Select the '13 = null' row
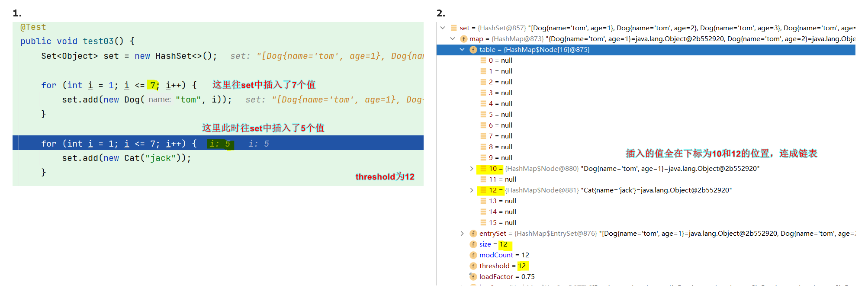This screenshot has height=298, width=868. click(502, 201)
